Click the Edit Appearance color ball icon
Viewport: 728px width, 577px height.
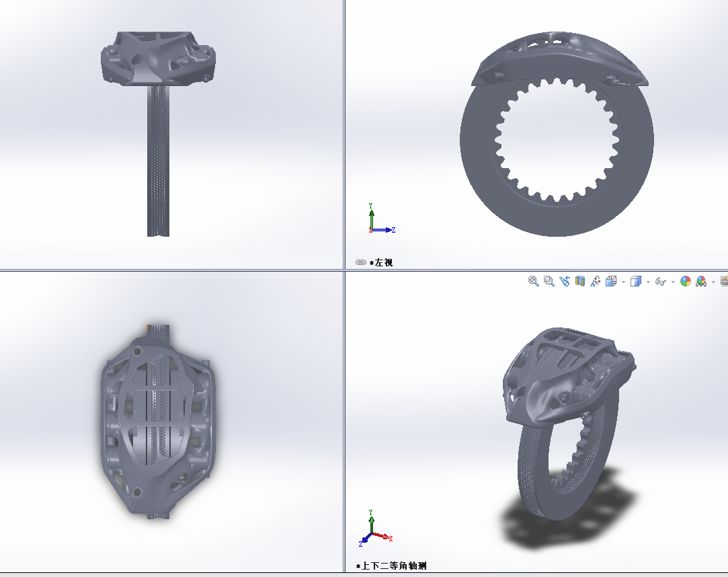(686, 281)
